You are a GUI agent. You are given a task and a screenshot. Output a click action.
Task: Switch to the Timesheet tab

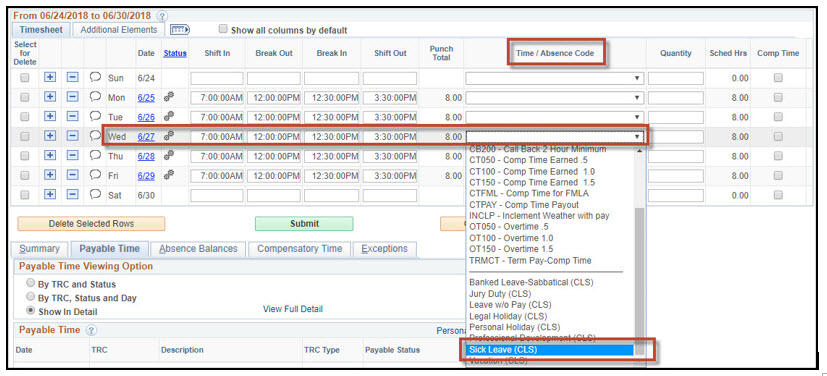tap(41, 30)
